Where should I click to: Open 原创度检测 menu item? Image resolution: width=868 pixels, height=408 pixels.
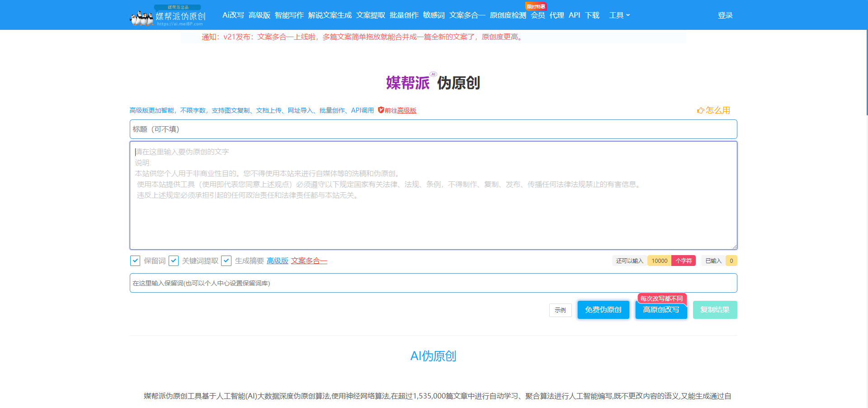click(x=508, y=15)
